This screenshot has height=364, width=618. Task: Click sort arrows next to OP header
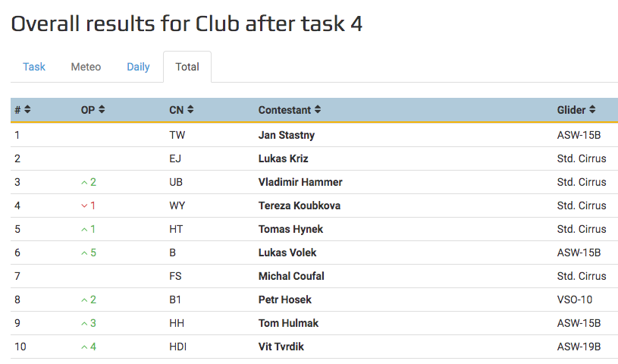(102, 110)
